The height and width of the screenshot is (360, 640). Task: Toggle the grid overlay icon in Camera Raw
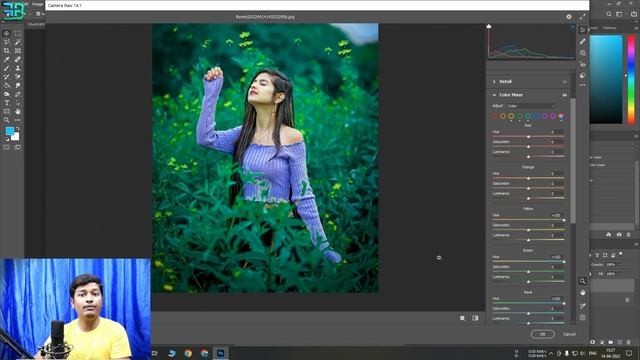tap(582, 317)
